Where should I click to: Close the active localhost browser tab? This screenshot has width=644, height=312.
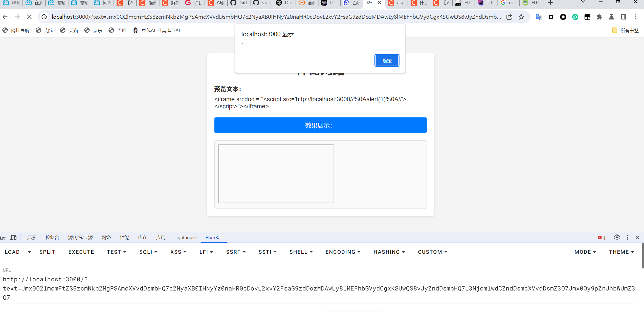(x=380, y=3)
